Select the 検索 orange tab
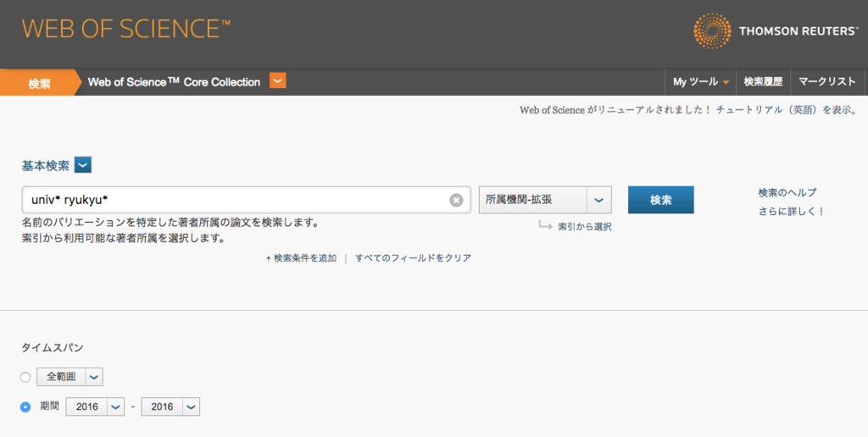This screenshot has height=437, width=868. tap(39, 83)
